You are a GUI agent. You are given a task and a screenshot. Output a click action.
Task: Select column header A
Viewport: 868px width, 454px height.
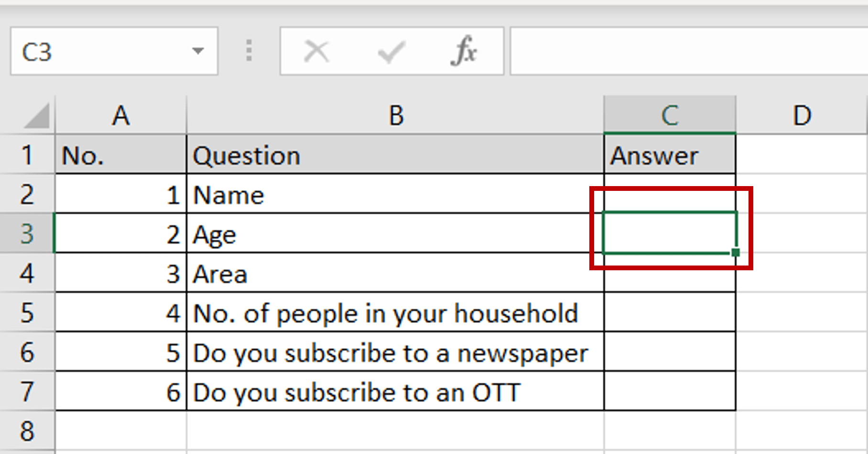120,115
